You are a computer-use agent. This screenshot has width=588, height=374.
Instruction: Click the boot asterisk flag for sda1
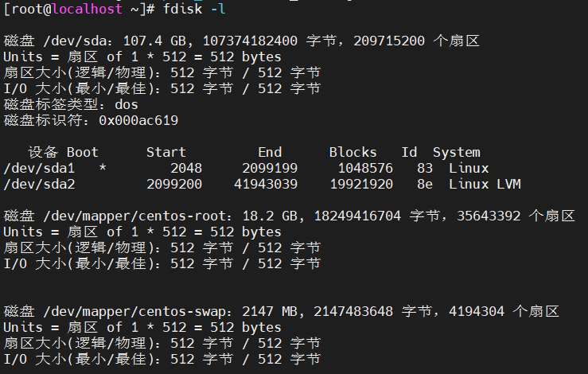[x=102, y=168]
